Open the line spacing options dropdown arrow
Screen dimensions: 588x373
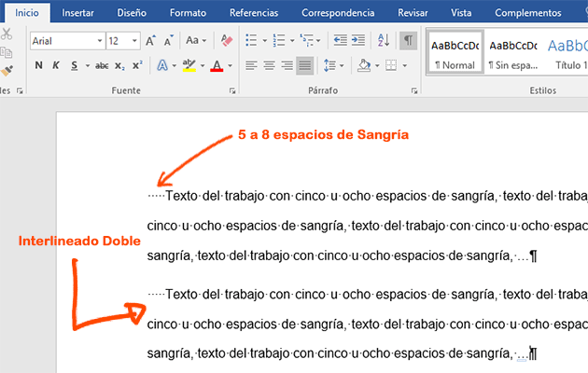342,66
